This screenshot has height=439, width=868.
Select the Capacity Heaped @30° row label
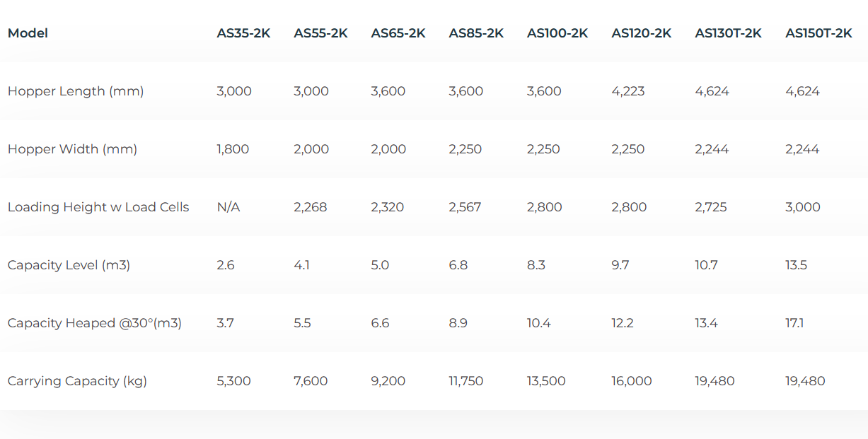[95, 323]
